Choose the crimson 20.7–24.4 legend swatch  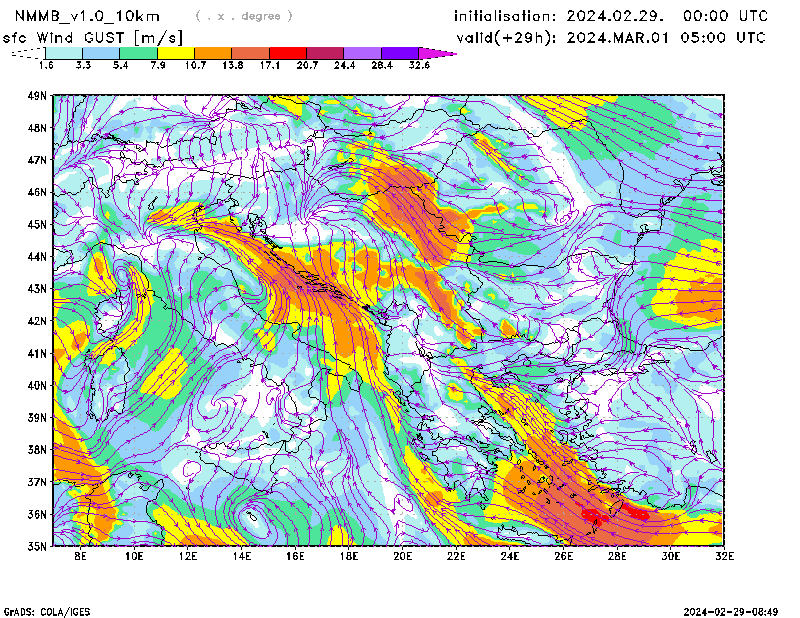pyautogui.click(x=325, y=53)
